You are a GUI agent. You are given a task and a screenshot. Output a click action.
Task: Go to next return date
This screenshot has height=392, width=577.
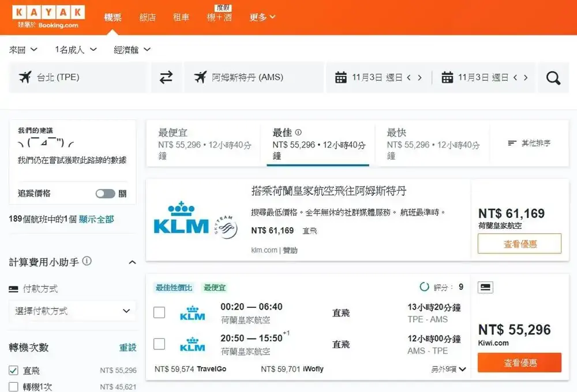pyautogui.click(x=526, y=78)
